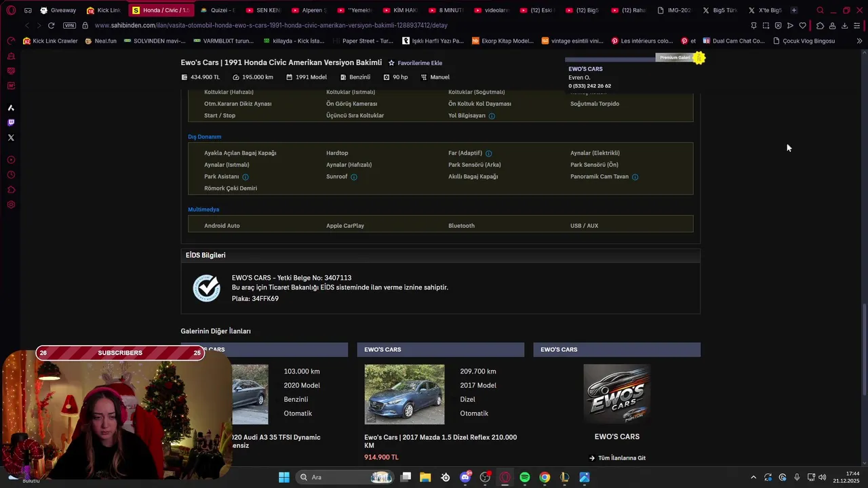This screenshot has height=488, width=868.
Task: Open the Twitch icon in Opera sidebar
Action: tap(11, 123)
